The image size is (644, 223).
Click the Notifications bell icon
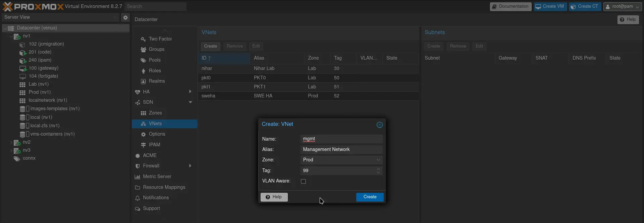tap(138, 198)
